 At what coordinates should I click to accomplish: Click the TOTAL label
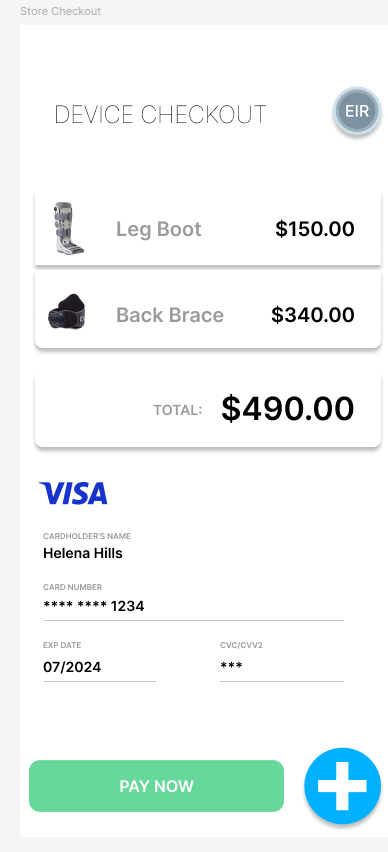pyautogui.click(x=178, y=410)
